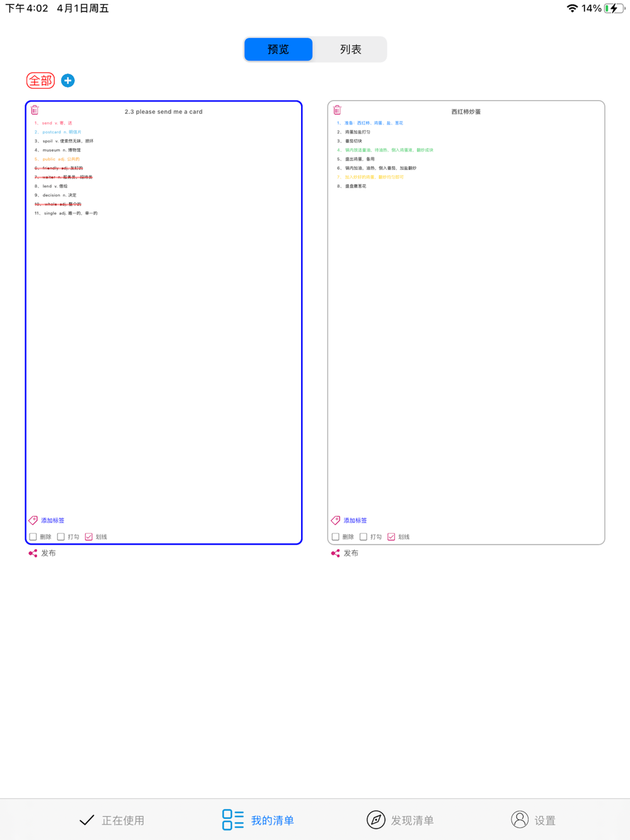Viewport: 630px width, 840px height.
Task: Select 预览 segment
Action: [x=278, y=49]
